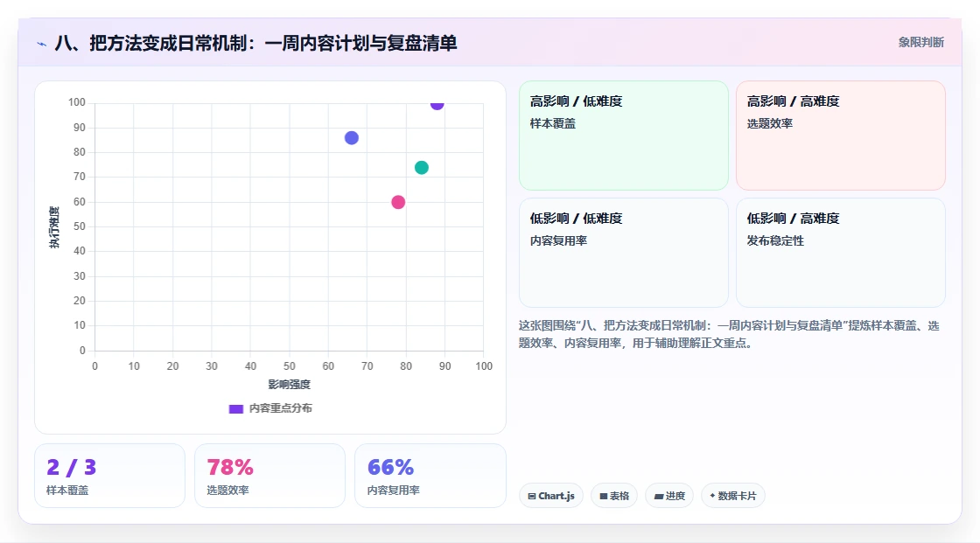Screen dimensions: 980x543
Task: Click the 表格 tag
Action: pos(613,496)
